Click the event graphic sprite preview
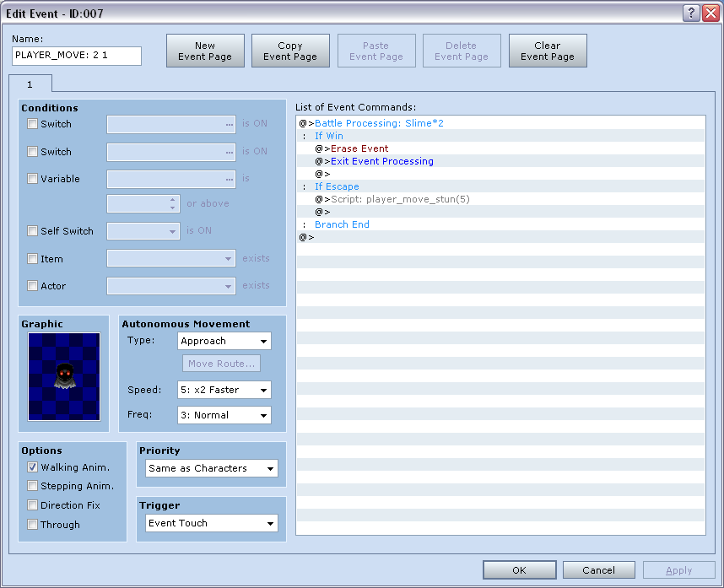Image resolution: width=724 pixels, height=588 pixels. (64, 376)
